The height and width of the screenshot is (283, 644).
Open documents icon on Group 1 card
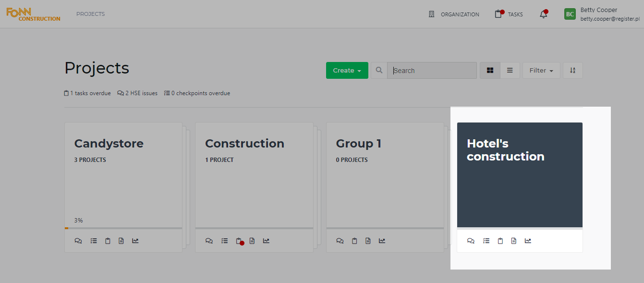pyautogui.click(x=368, y=241)
